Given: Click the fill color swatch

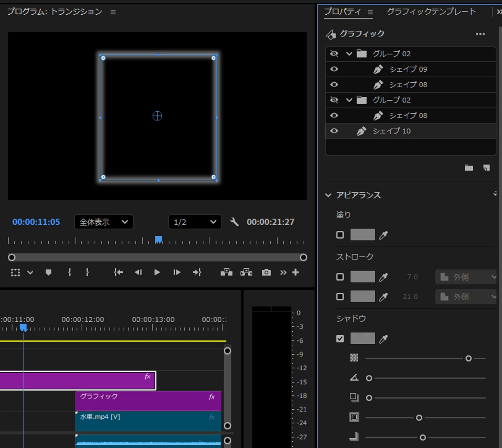Looking at the screenshot, I should pos(363,235).
